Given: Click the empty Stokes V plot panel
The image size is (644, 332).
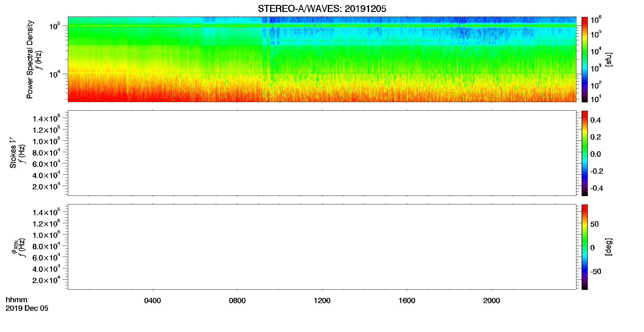Looking at the screenshot, I should (322, 153).
